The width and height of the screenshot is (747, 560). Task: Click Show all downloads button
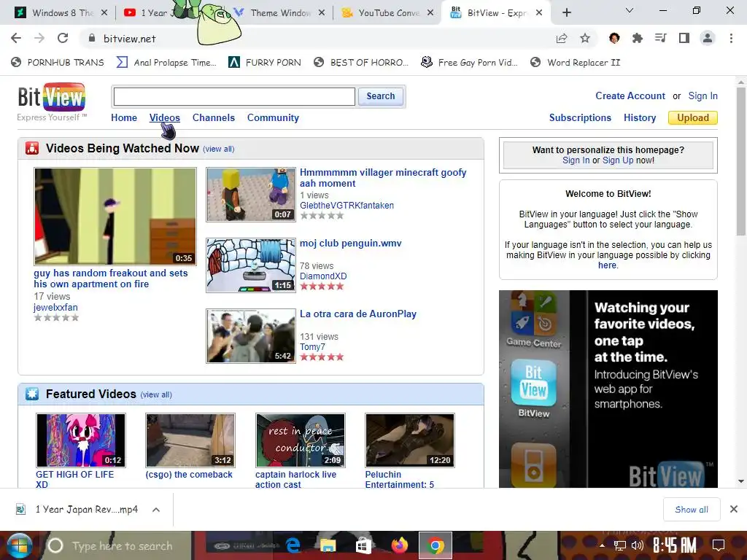click(x=692, y=510)
